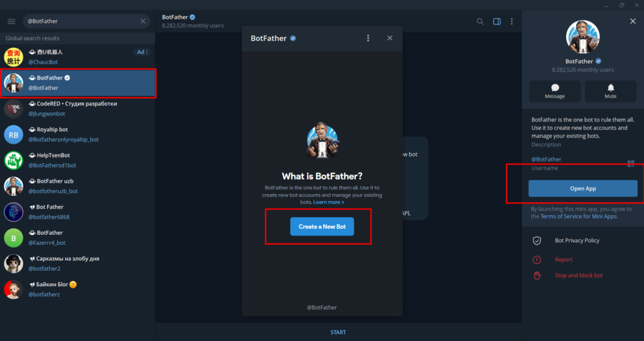Click the @BotFather label at dialog bottom
Viewport: 644px width, 341px height.
click(322, 307)
